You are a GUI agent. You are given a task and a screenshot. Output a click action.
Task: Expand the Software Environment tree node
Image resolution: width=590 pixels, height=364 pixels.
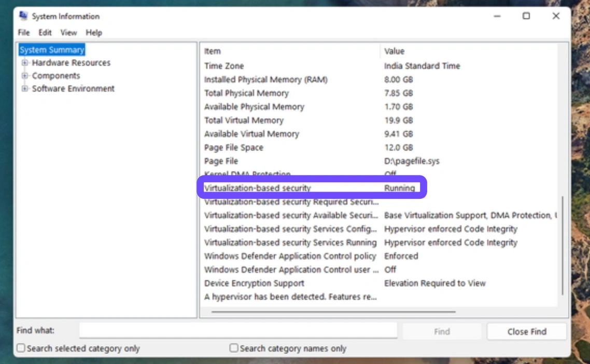click(x=24, y=89)
